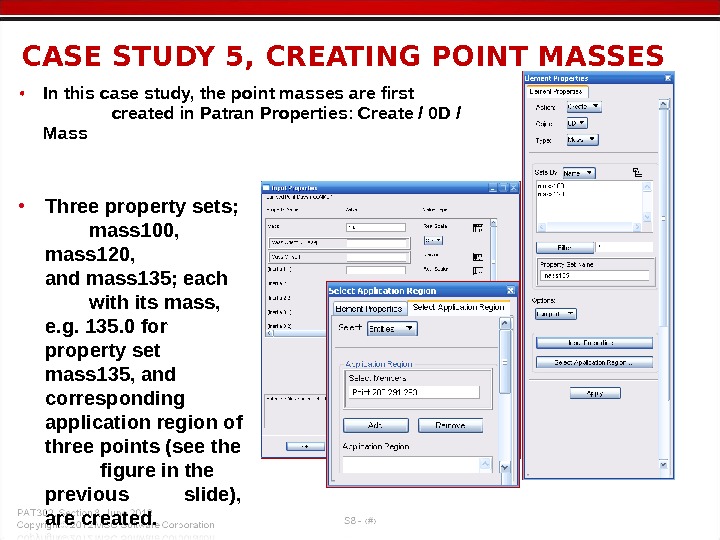Select the Select Application Region tab

click(458, 307)
